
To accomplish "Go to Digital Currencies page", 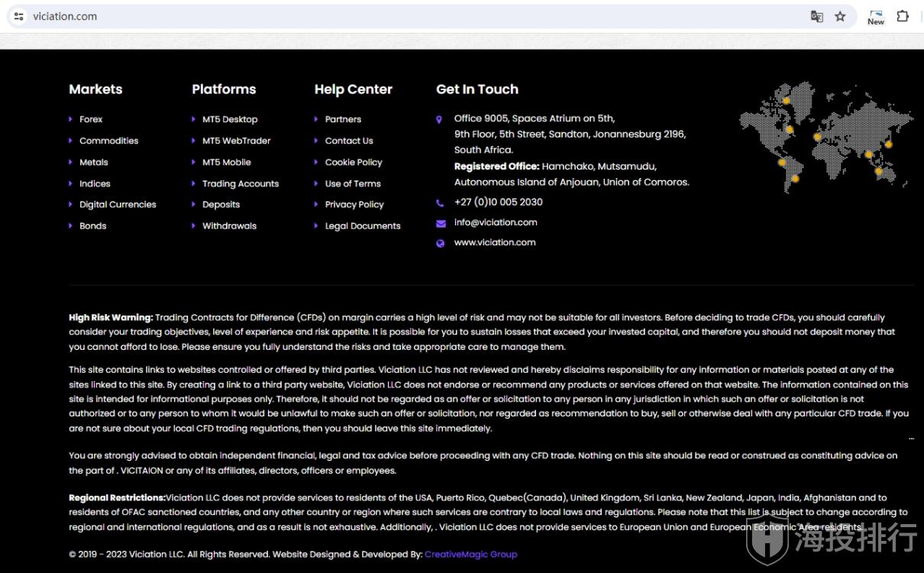I will [118, 205].
